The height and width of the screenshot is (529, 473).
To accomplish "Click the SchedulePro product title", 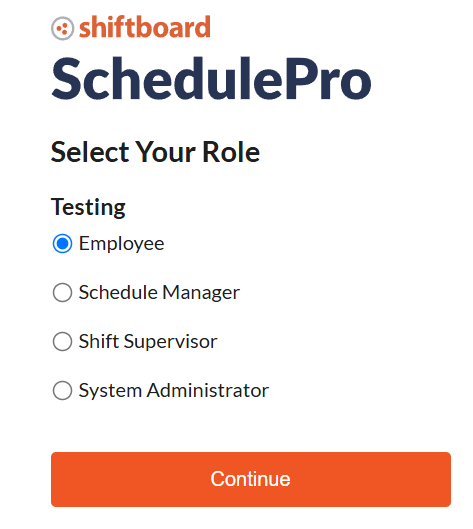I will pos(211,79).
